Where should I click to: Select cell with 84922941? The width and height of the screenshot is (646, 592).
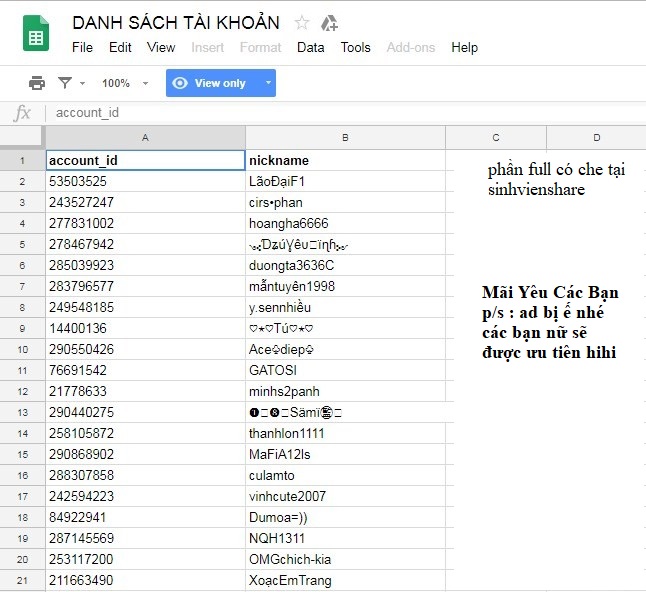click(x=145, y=517)
